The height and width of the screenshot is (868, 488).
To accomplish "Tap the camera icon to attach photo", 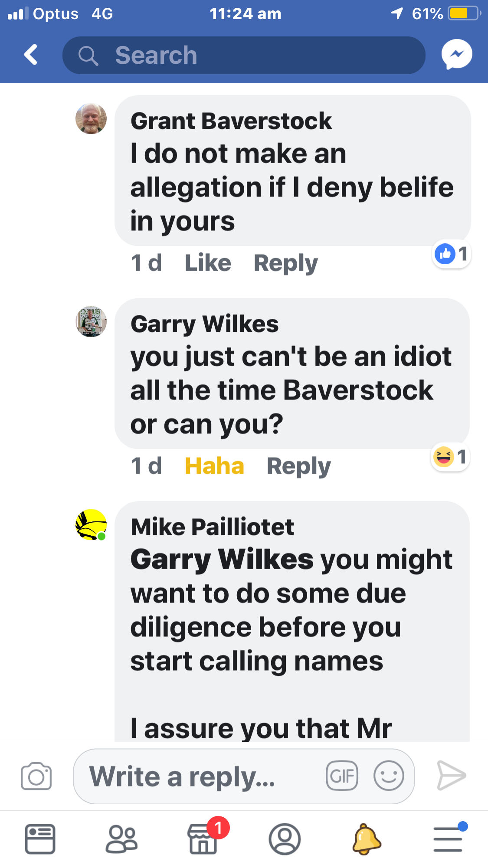I will pos(36,776).
